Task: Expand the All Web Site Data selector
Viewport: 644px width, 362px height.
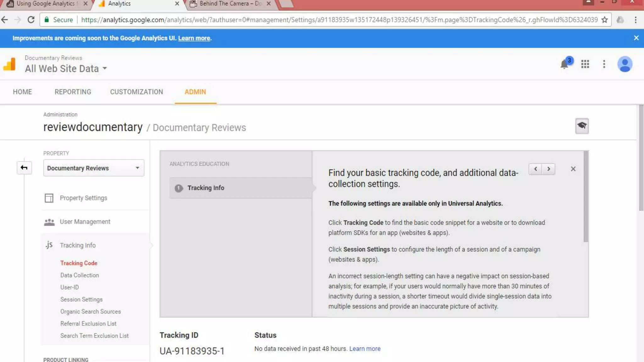Action: click(66, 69)
